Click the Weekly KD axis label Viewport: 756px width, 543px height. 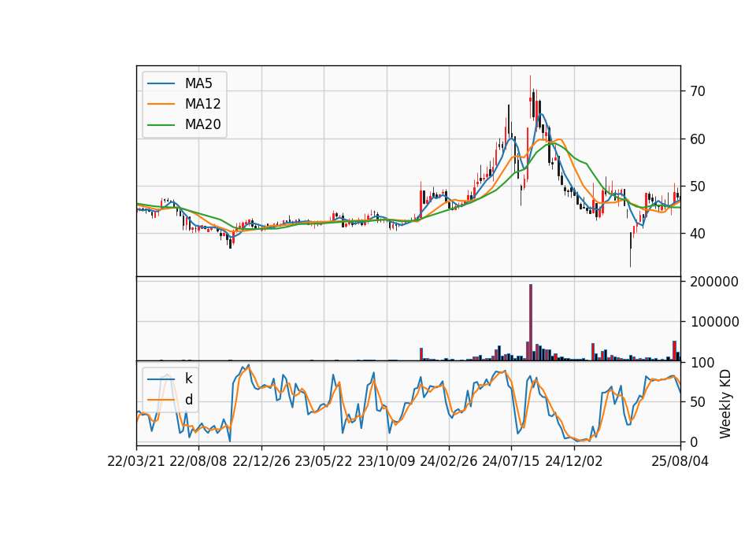click(x=725, y=404)
